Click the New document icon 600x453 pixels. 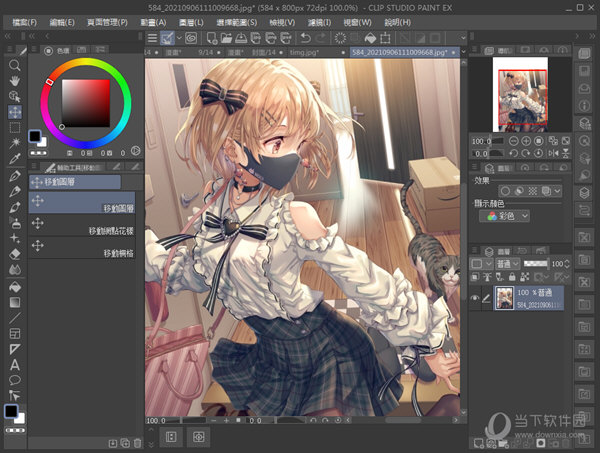tap(212, 38)
